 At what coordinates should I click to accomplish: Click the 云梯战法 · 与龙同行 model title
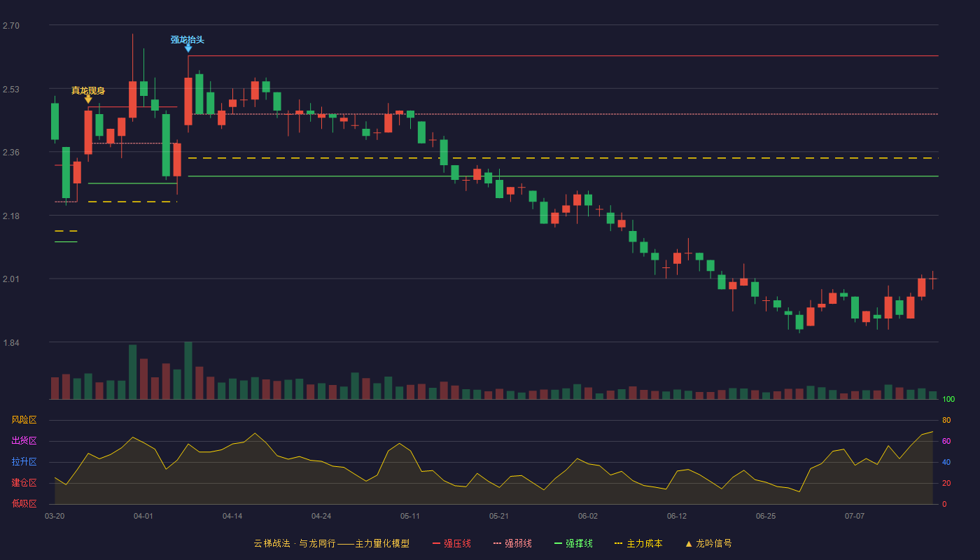pyautogui.click(x=332, y=543)
